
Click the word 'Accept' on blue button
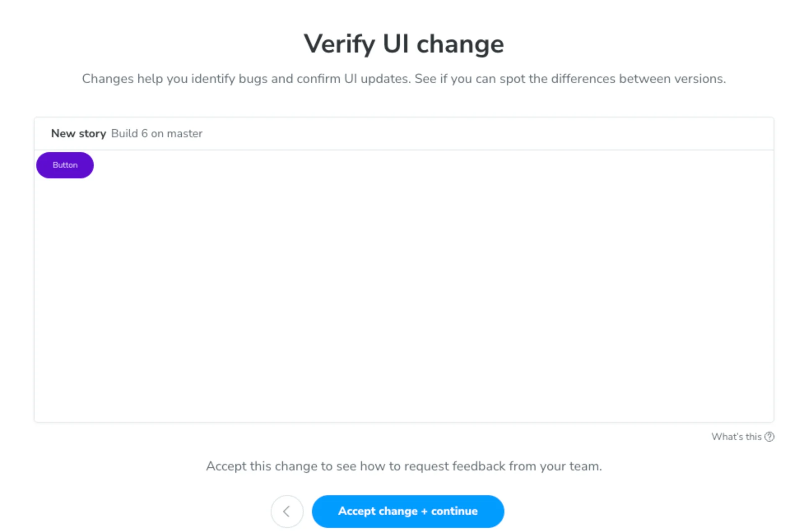point(357,511)
